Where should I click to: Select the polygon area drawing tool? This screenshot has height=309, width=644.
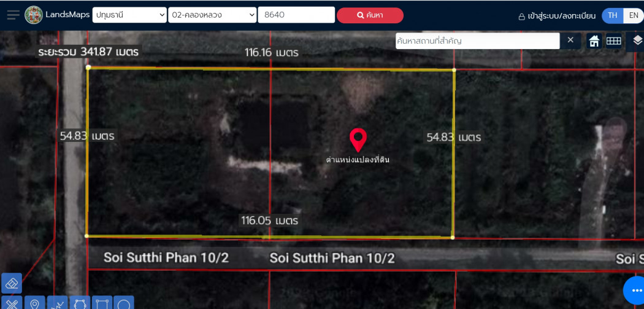tap(80, 303)
